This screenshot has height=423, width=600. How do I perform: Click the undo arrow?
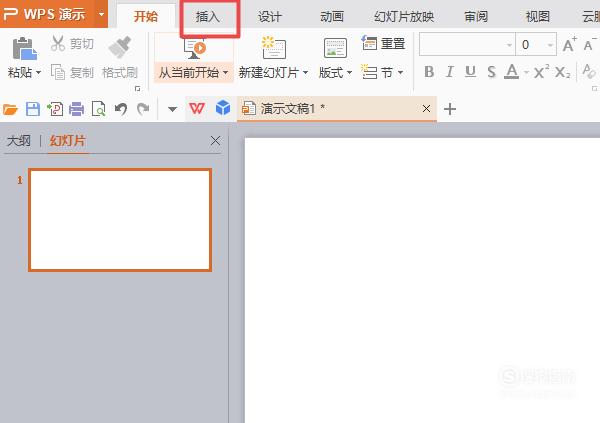pyautogui.click(x=121, y=109)
